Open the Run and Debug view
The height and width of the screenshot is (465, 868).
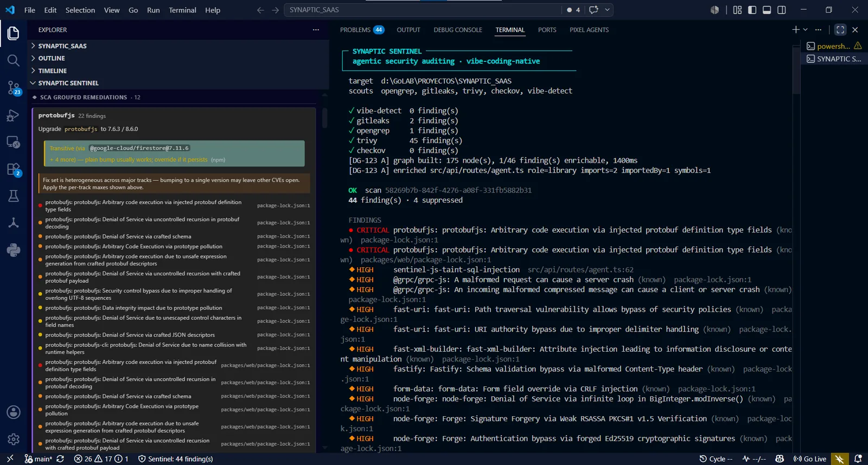pos(14,115)
